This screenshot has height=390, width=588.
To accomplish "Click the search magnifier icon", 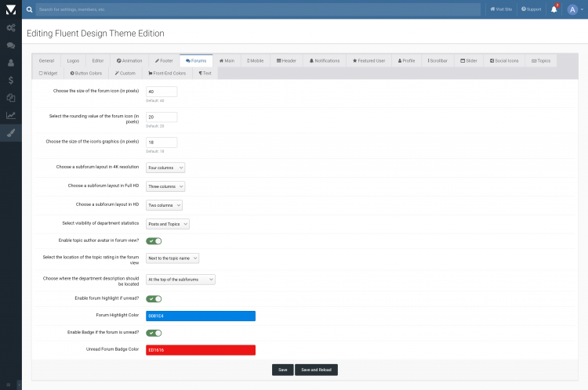I will pos(29,9).
